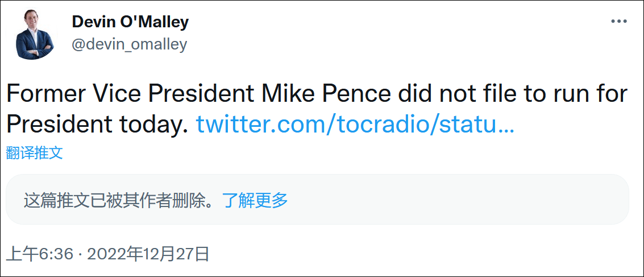Click the Devin O'Malley display name
The width and height of the screenshot is (644, 277).
(130, 22)
